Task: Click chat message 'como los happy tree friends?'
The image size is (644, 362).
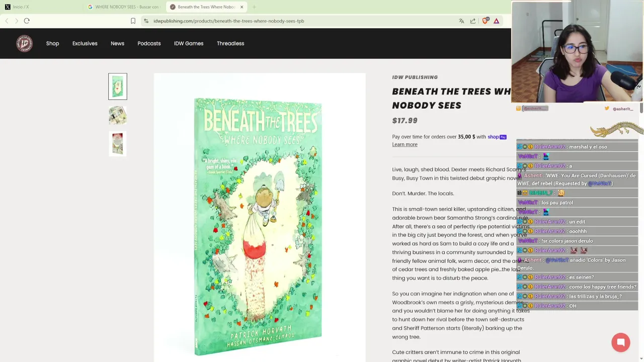Action: [x=602, y=287]
